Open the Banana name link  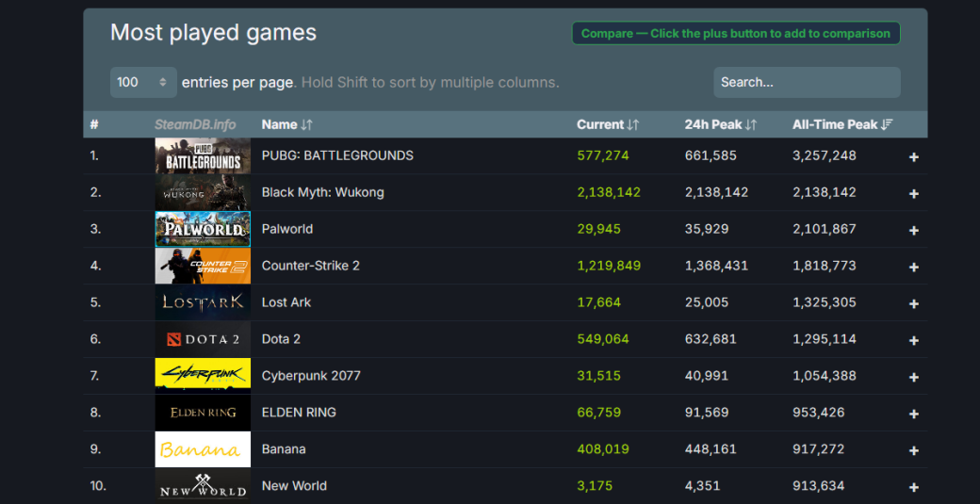coord(284,449)
